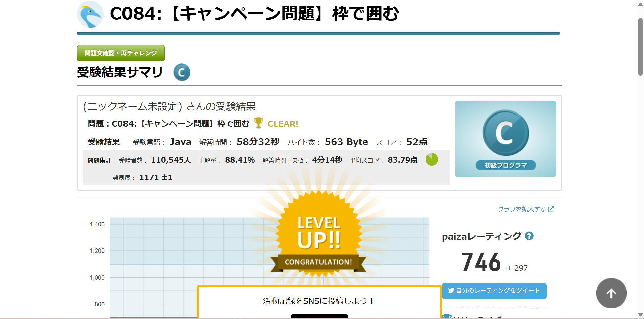Click the scrollbar up arrow
This screenshot has height=319, width=644.
640,4
